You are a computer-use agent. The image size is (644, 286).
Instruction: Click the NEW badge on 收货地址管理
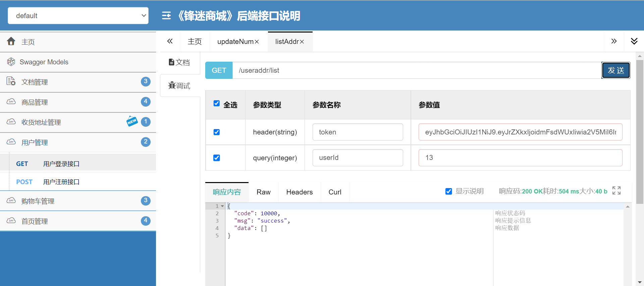point(132,121)
